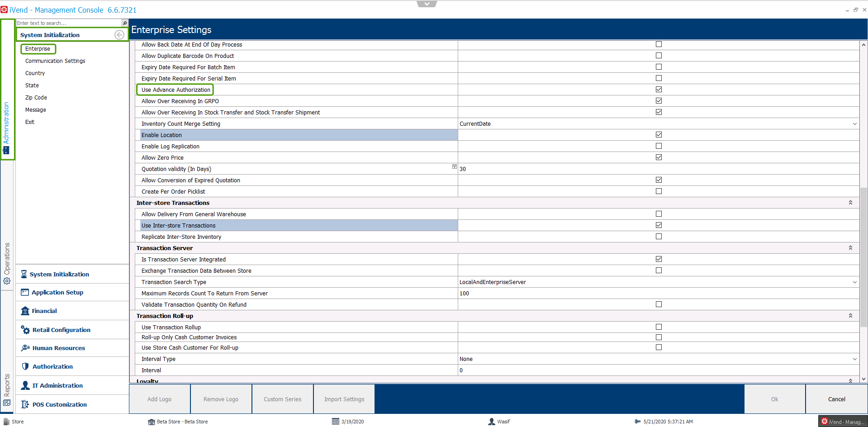Click the Financial bank icon
The height and width of the screenshot is (427, 868).
[x=25, y=311]
